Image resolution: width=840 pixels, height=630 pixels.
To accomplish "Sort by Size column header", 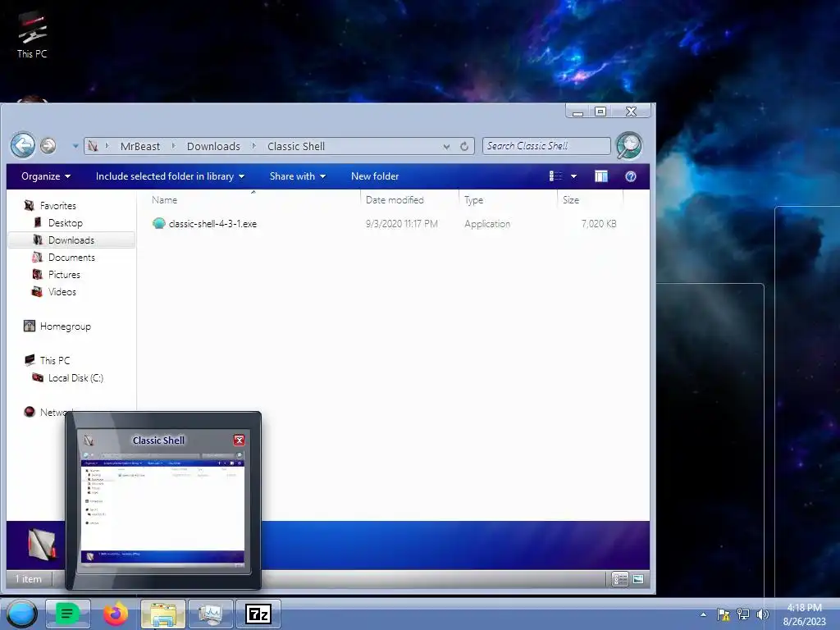I will tap(571, 200).
